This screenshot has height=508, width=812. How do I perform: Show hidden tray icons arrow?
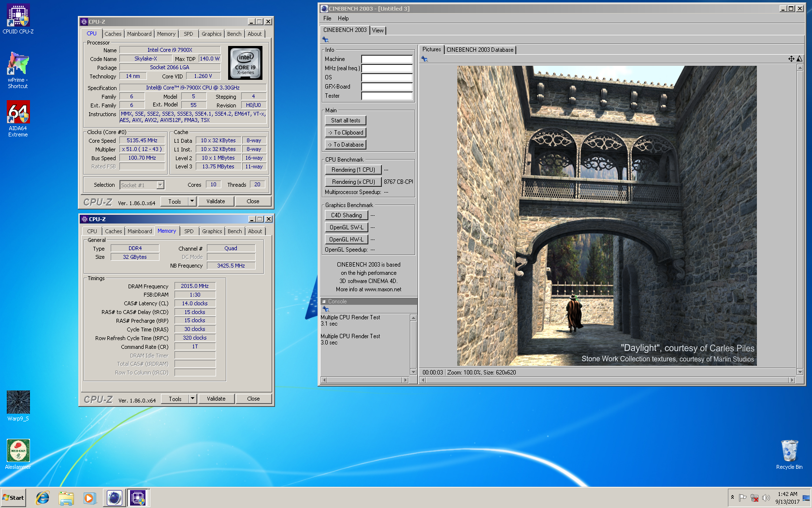coord(732,497)
